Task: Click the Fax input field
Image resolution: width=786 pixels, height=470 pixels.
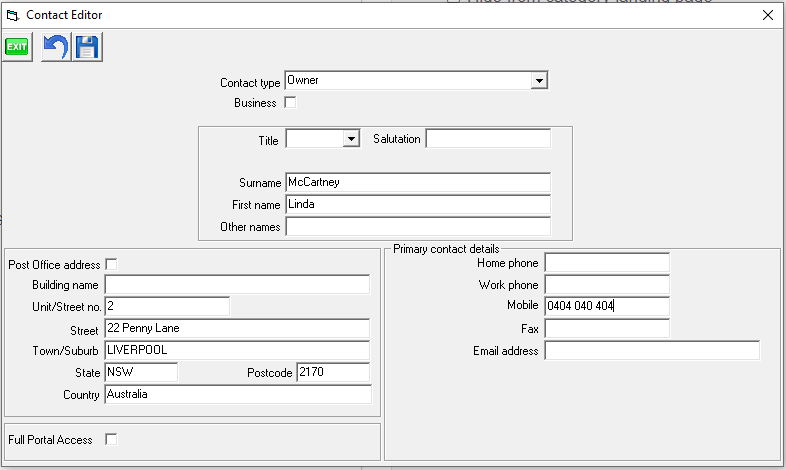Action: [607, 328]
